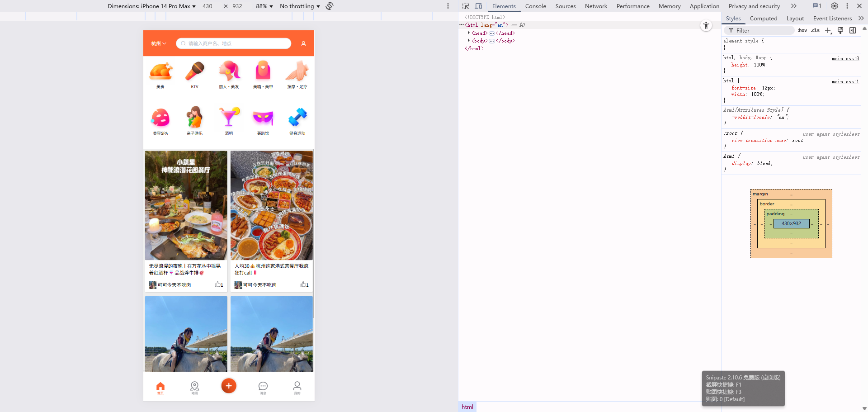Screen dimensions: 868x412
Task: Switch to the Privacy and security tab
Action: point(754,6)
